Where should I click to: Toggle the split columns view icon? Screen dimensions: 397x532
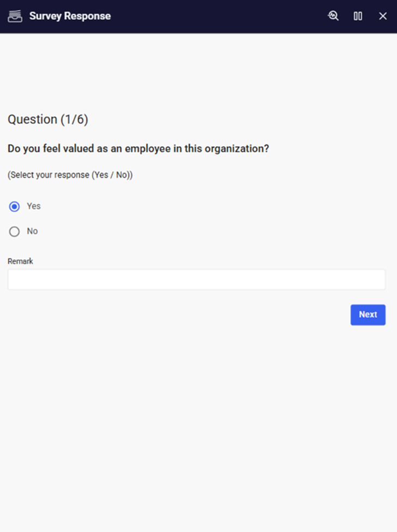pyautogui.click(x=358, y=16)
